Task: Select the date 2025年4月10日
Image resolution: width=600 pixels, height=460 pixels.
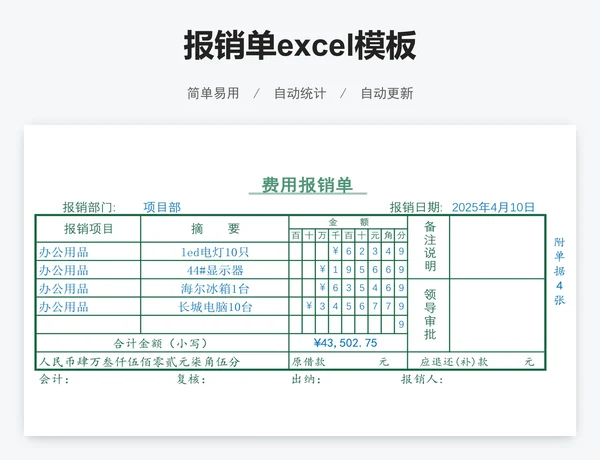Action: [x=493, y=207]
